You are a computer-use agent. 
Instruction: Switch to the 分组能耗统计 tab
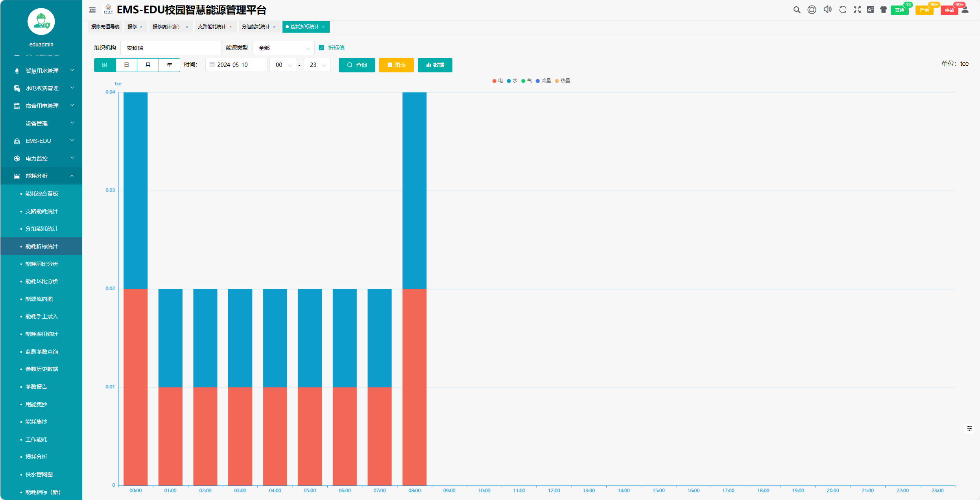[x=256, y=27]
